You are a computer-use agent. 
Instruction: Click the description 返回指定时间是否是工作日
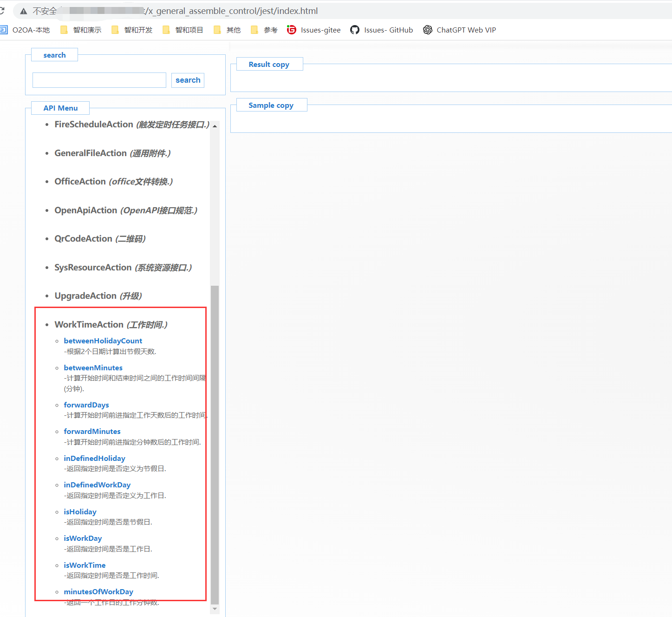(108, 549)
